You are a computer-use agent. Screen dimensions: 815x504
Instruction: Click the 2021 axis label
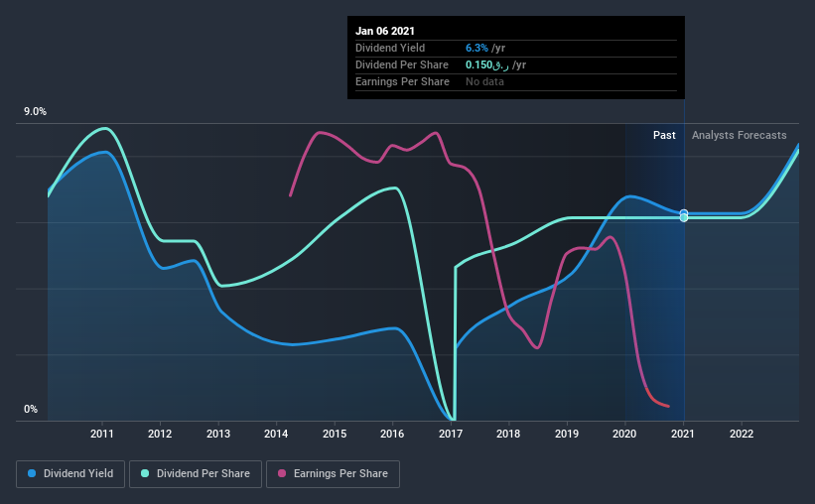[x=682, y=434]
